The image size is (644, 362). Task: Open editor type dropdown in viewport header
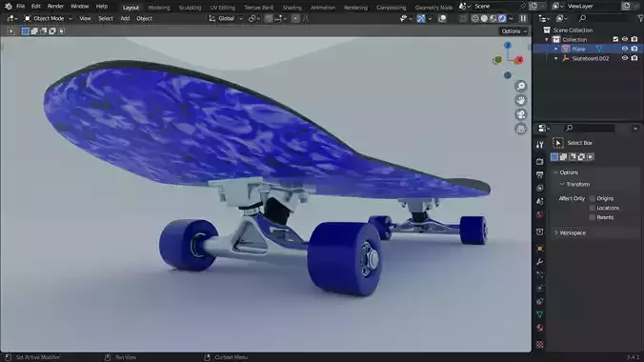click(12, 18)
